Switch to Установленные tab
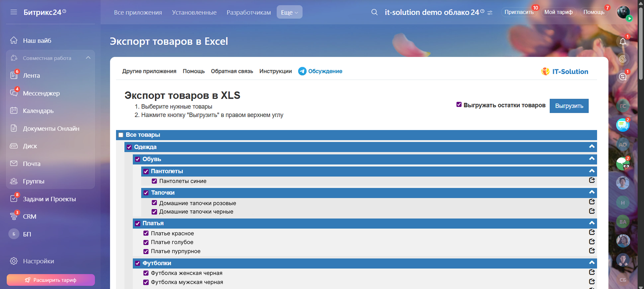Viewport: 644px width, 289px height. click(194, 12)
